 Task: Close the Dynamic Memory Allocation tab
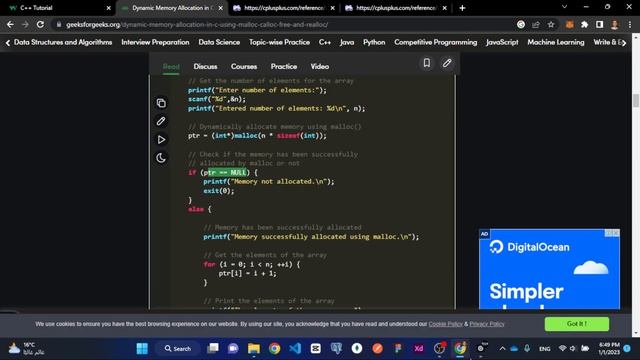coord(220,8)
